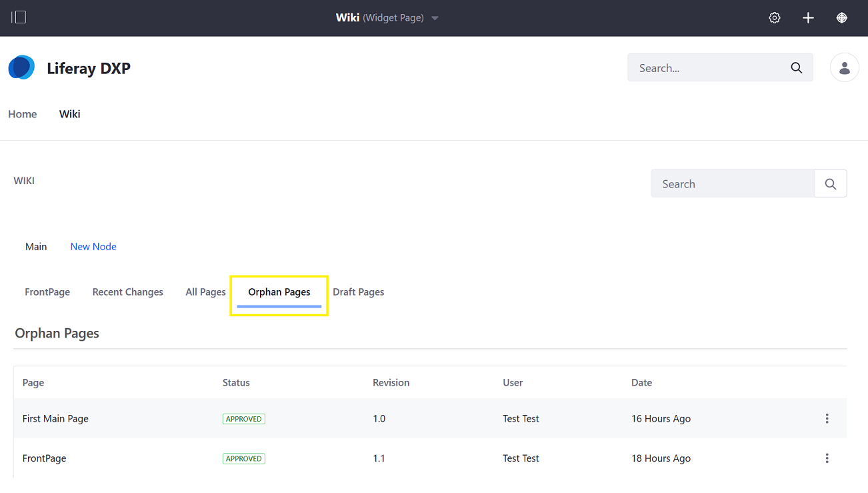The image size is (868, 493).
Task: Click Test Test user in First Main Page row
Action: tap(521, 419)
